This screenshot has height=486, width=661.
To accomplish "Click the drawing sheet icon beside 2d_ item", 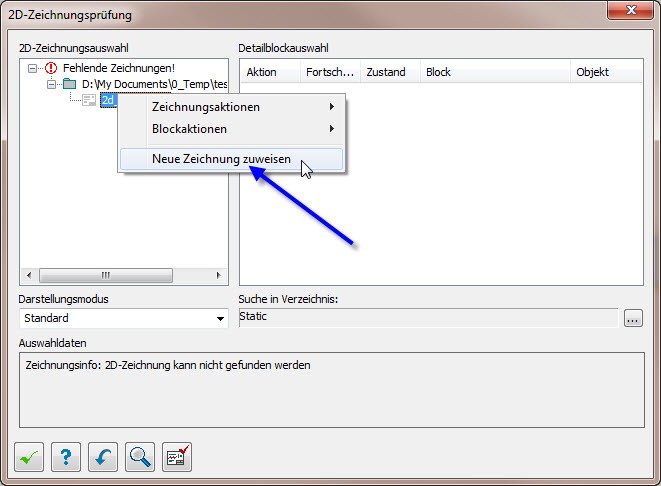I will click(x=89, y=100).
